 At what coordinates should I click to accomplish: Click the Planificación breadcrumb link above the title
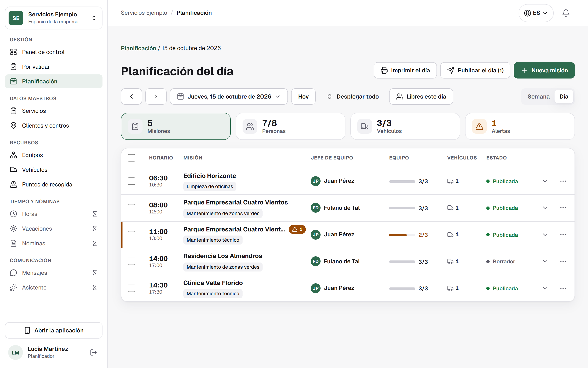tap(138, 48)
